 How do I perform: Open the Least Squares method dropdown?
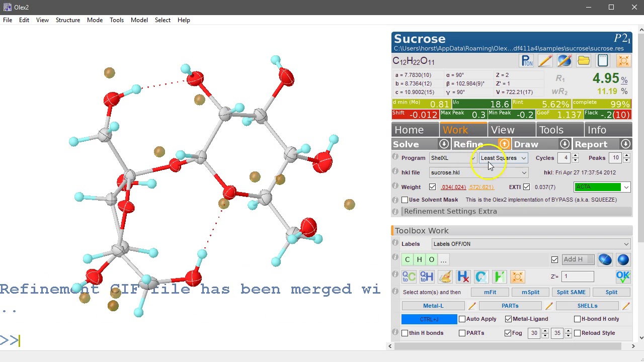tap(503, 158)
